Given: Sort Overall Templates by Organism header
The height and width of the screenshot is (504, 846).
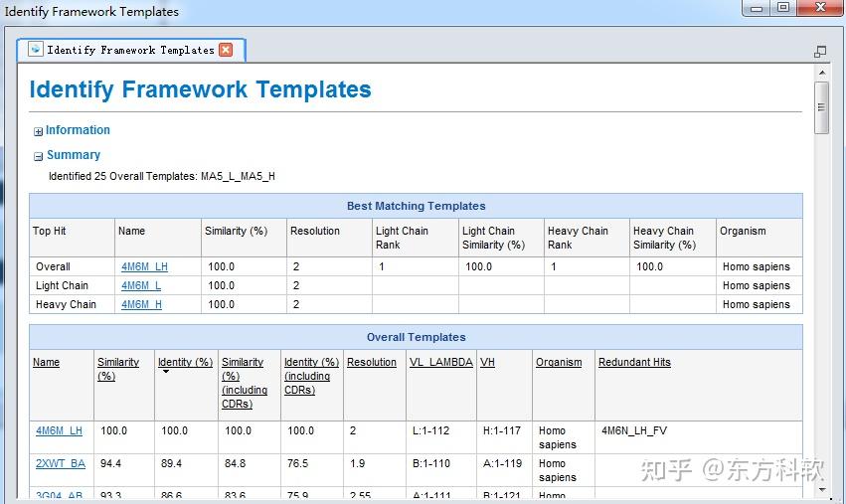Looking at the screenshot, I should coord(559,362).
